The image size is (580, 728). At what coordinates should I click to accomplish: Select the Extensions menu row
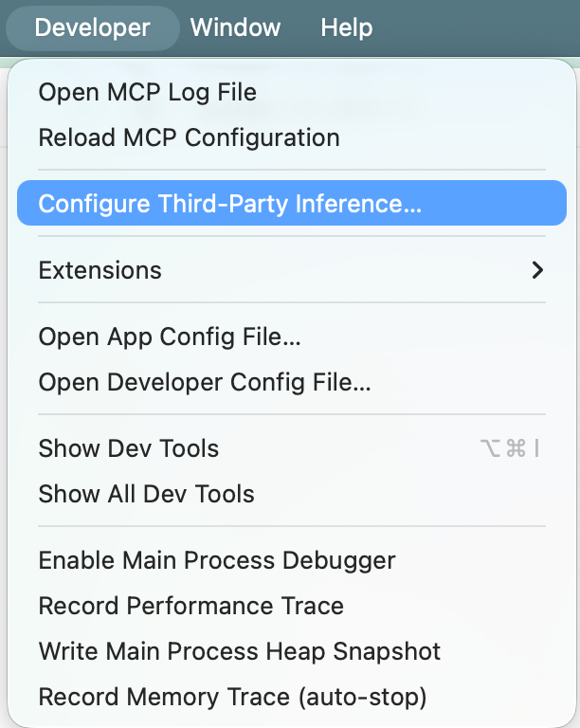coord(284,270)
